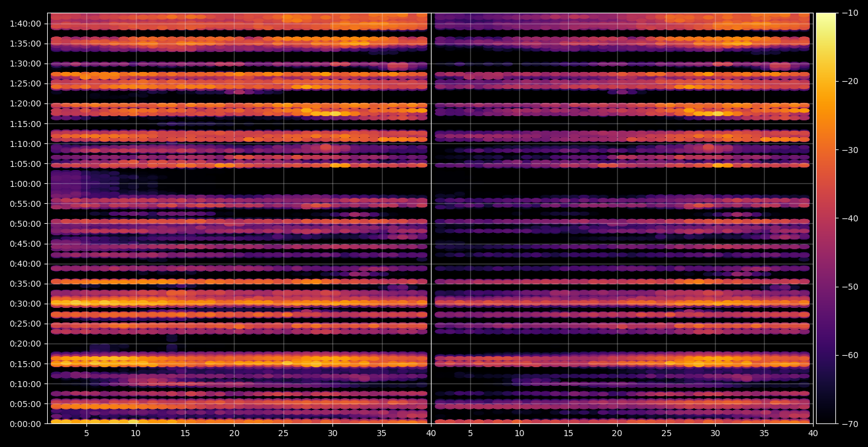868x447 pixels.
Task: Click x-axis label 15 under the right heatmap
Action: (x=568, y=433)
